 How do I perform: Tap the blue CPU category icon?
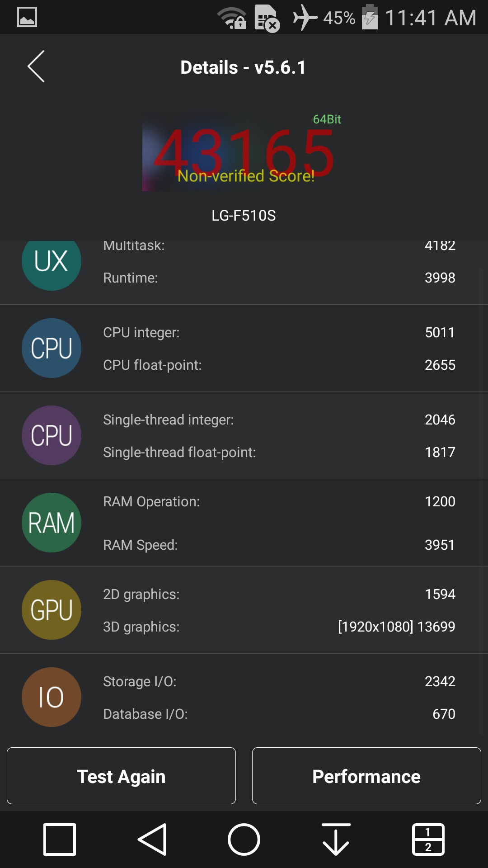(52, 348)
